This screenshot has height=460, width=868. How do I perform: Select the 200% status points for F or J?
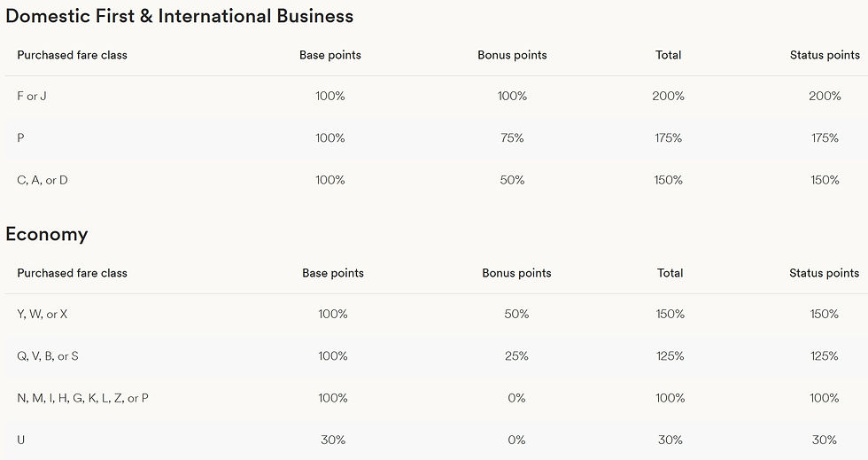[x=825, y=96]
